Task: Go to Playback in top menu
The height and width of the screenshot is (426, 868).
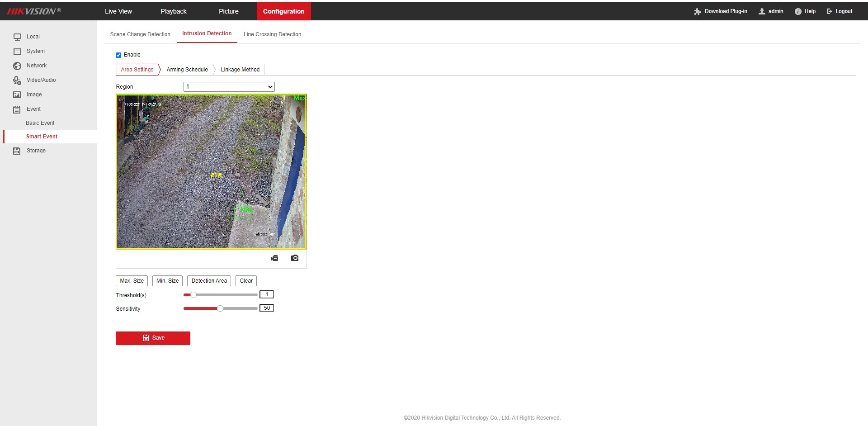Action: click(x=174, y=11)
